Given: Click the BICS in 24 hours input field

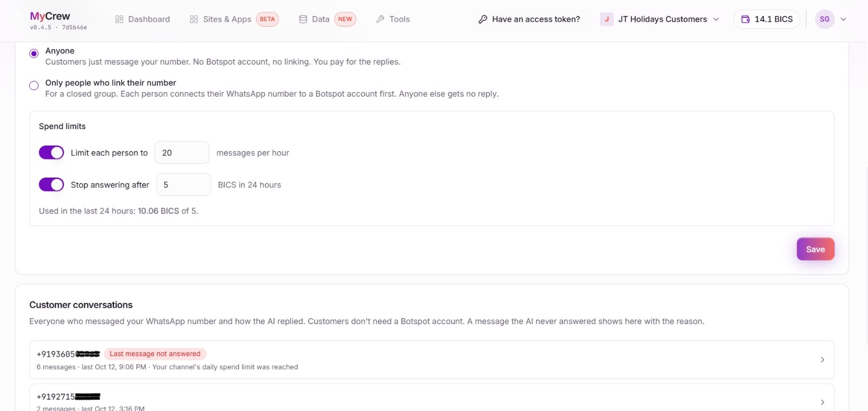Looking at the screenshot, I should coord(183,185).
